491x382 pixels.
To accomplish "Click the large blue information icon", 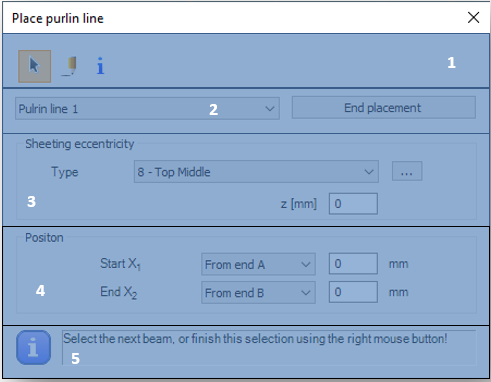I will click(x=33, y=347).
